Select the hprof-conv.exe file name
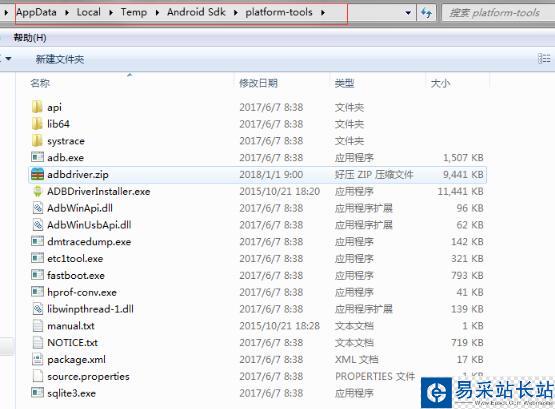 point(82,292)
